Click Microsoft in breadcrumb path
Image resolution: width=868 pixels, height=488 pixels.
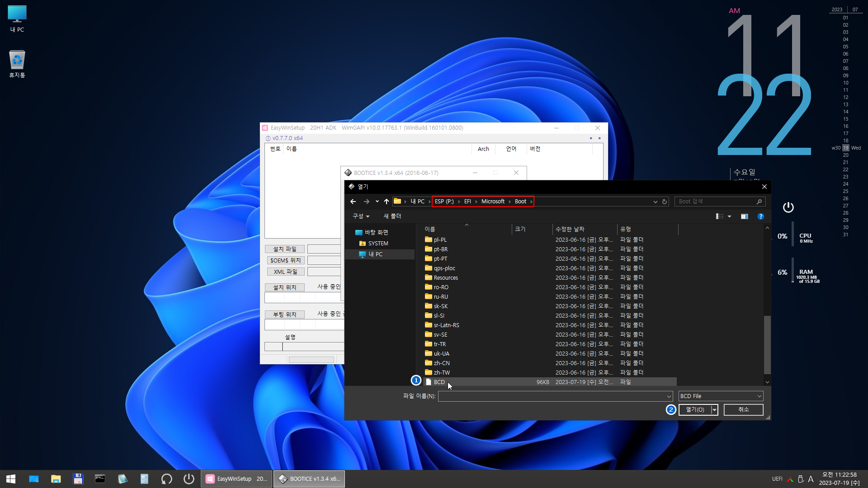(493, 202)
